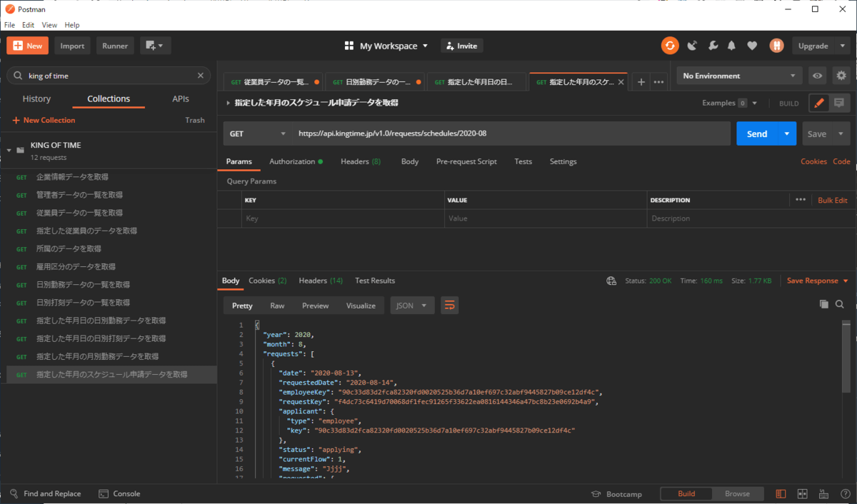857x504 pixels.
Task: Open the Authorization tab
Action: coord(292,161)
